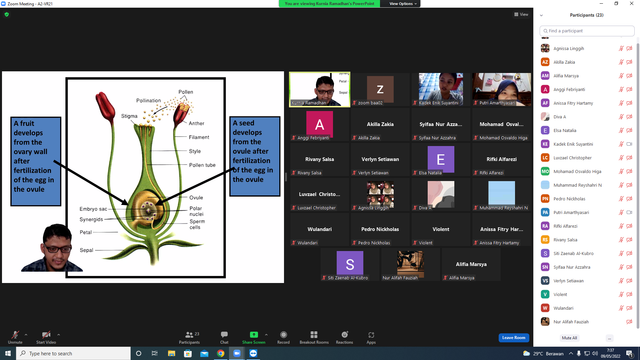This screenshot has height=360, width=640.
Task: Click the taskbar weather widget
Action: 543,353
